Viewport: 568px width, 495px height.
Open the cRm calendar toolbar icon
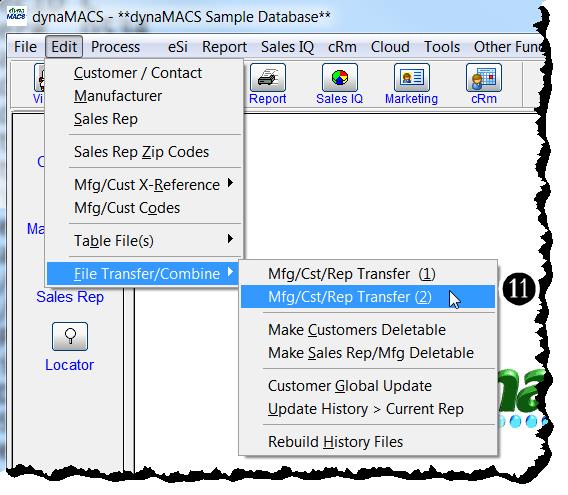(484, 78)
